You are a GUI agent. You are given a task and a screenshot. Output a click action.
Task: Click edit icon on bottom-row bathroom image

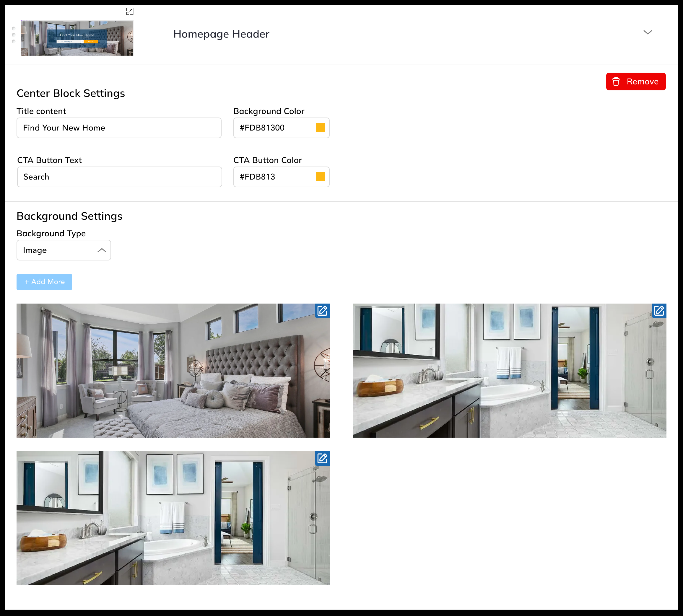[x=322, y=458]
